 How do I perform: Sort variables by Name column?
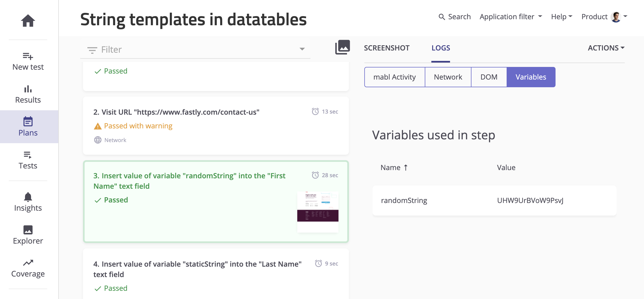pos(394,168)
